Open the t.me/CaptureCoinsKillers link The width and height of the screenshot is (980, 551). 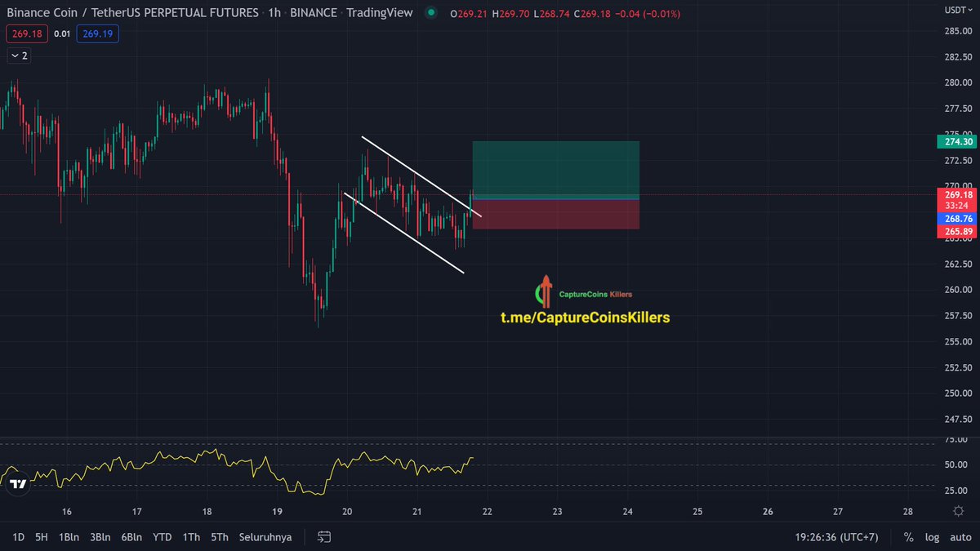pyautogui.click(x=585, y=316)
